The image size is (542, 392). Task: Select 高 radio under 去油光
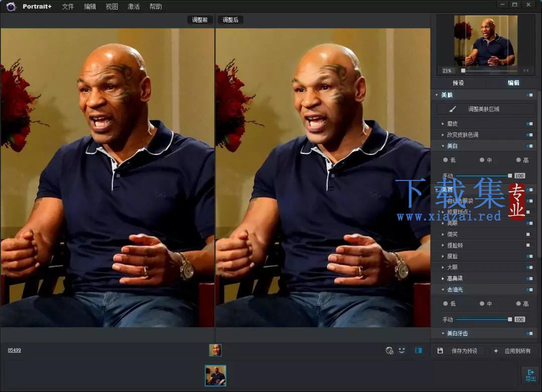(518, 304)
